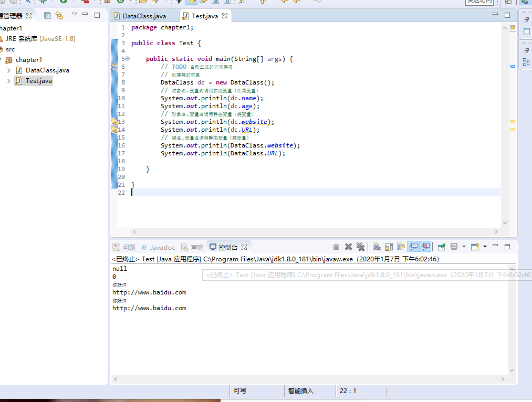The width and height of the screenshot is (532, 402).
Task: Click Display Selected Console monitor icon
Action: click(x=454, y=247)
